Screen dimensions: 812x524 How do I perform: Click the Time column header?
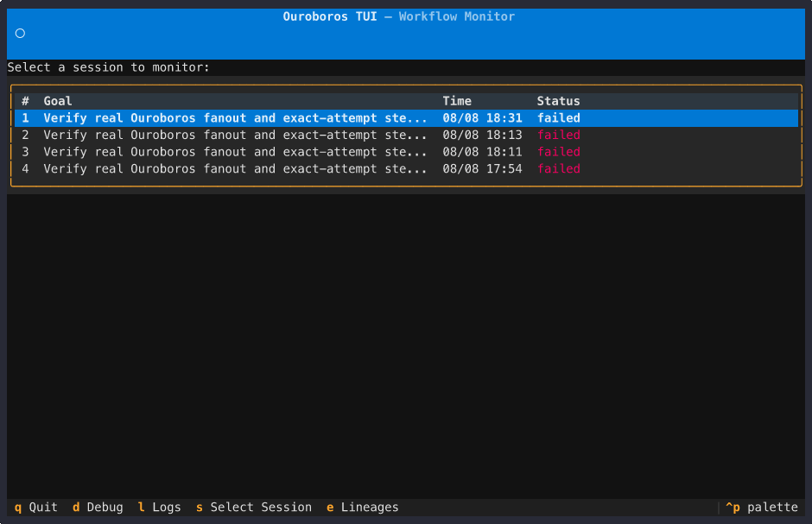(457, 101)
